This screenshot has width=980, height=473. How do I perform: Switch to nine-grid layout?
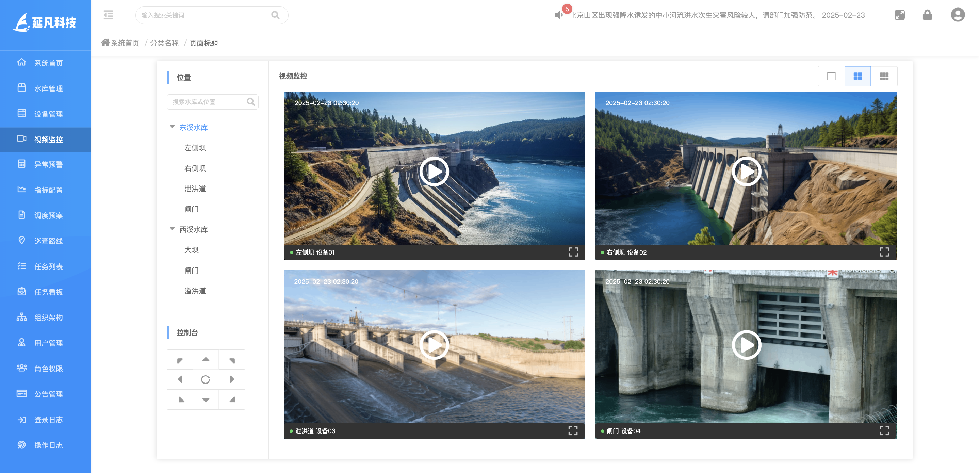click(x=884, y=77)
